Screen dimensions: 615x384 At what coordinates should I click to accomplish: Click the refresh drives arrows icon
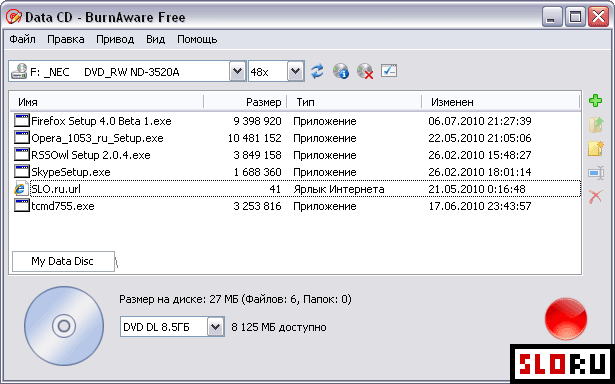pos(317,71)
